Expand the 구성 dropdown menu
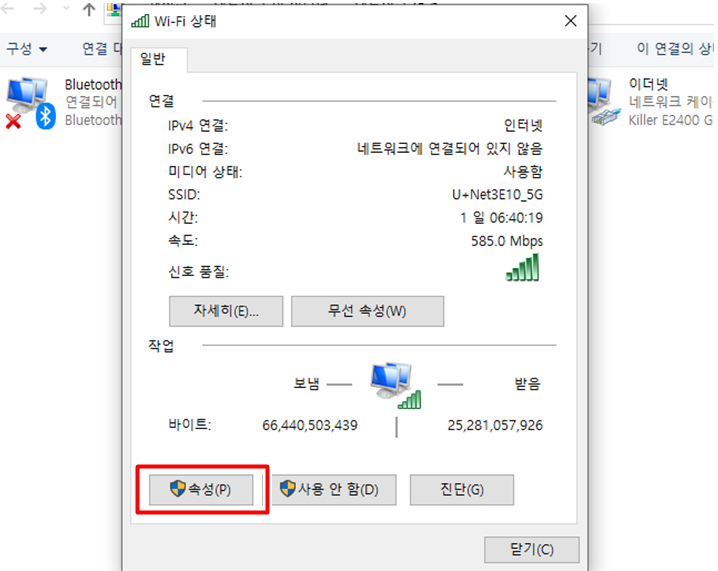The height and width of the screenshot is (571, 718). (26, 49)
